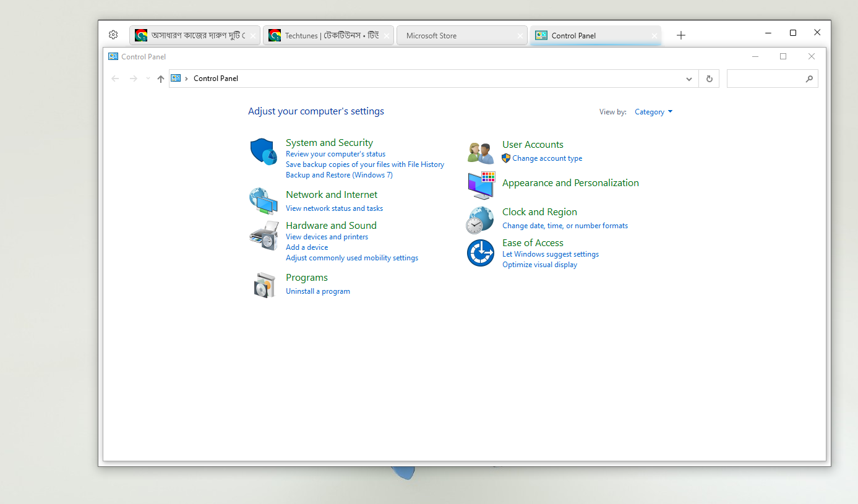Click View devices and printers
The width and height of the screenshot is (858, 504).
[x=327, y=237]
